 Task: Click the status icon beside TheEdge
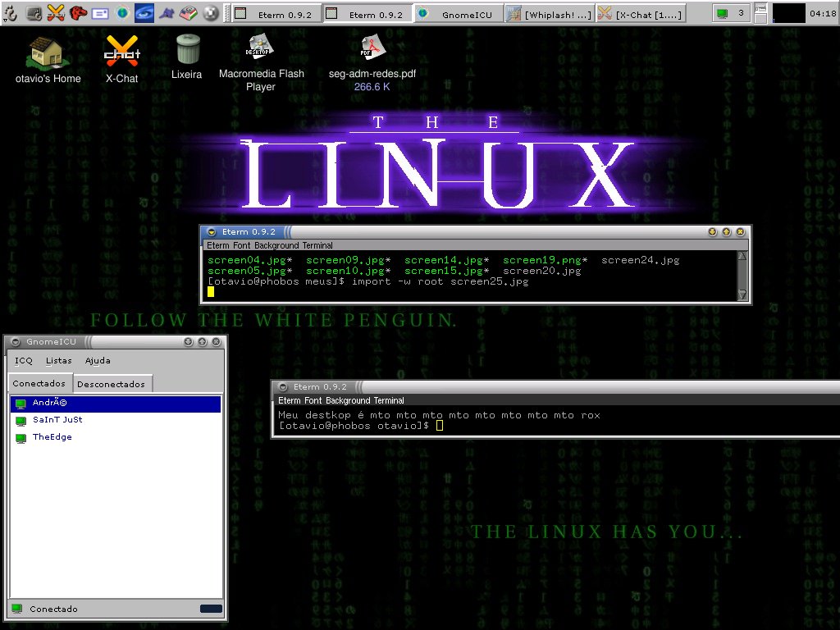point(21,438)
